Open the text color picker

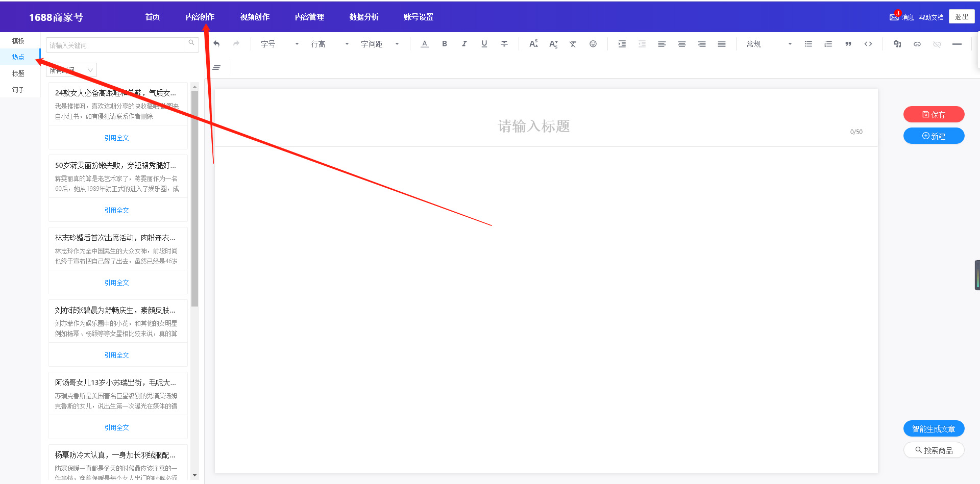click(424, 44)
